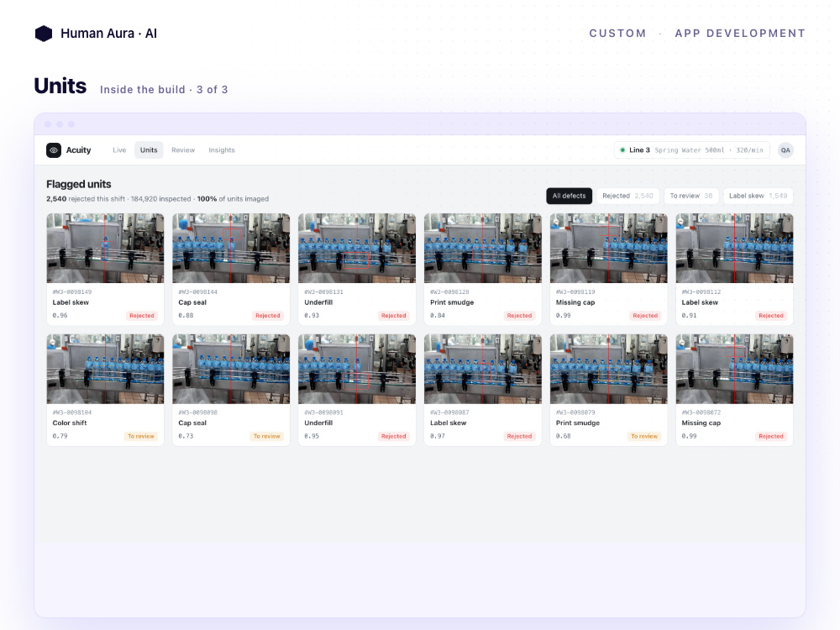This screenshot has height=630, width=840.
Task: Click Rejected badge on Underfill 0.95 card
Action: point(394,436)
